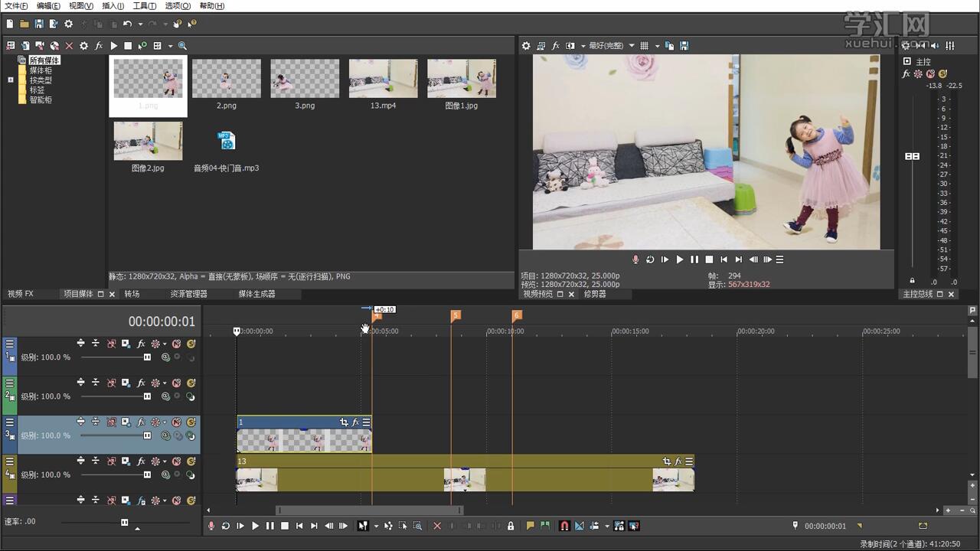This screenshot has width=980, height=551.
Task: Stop media preview in Project Media toolbar
Action: pos(128,46)
